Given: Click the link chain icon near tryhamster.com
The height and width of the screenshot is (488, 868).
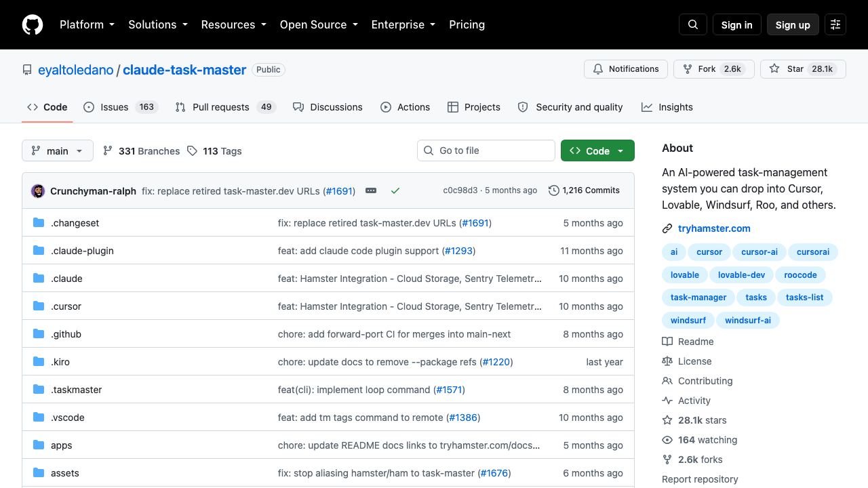Looking at the screenshot, I should (x=667, y=228).
